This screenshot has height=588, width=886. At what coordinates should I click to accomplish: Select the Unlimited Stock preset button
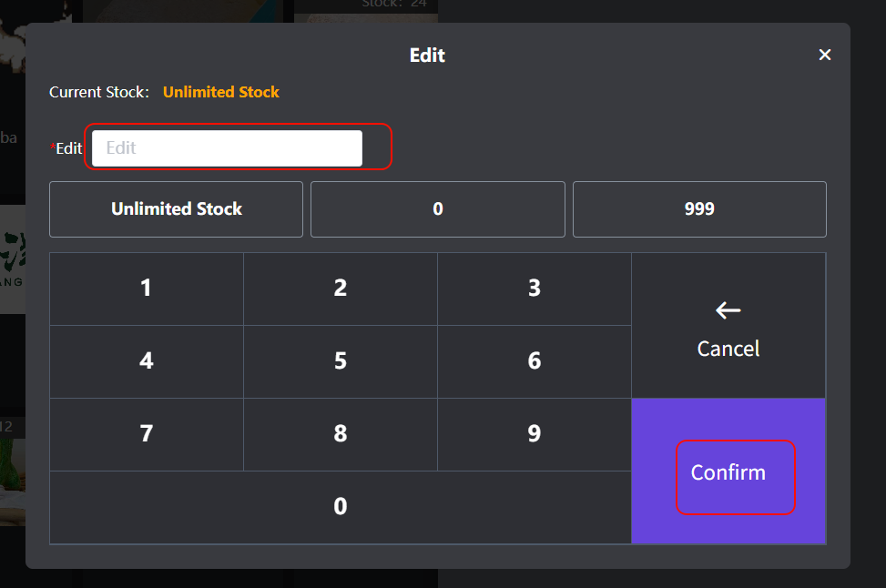[176, 209]
